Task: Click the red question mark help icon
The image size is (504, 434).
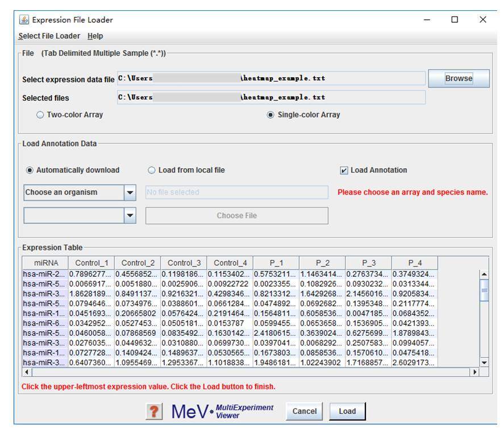Action: tap(155, 412)
